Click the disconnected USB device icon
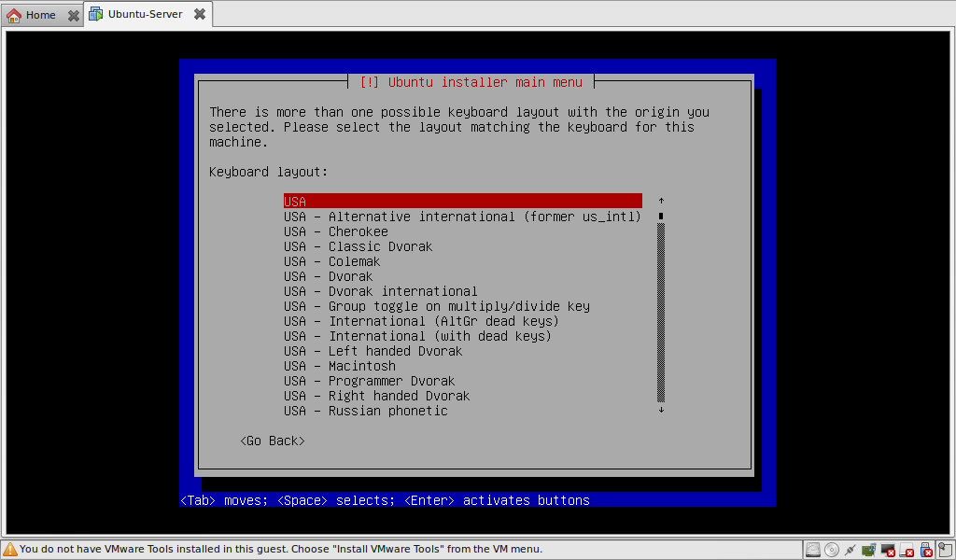Screen dimensions: 956x560 point(925,550)
